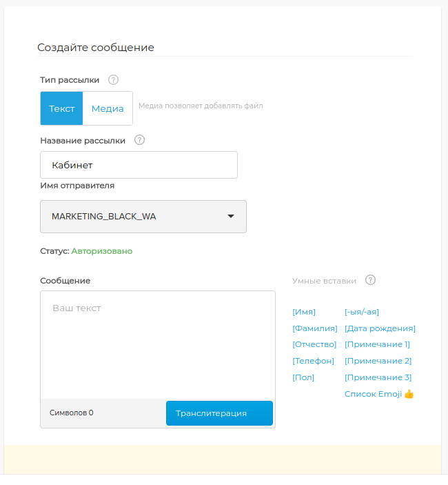Click help icon beside Название рассылки
448x485 pixels.
(139, 140)
